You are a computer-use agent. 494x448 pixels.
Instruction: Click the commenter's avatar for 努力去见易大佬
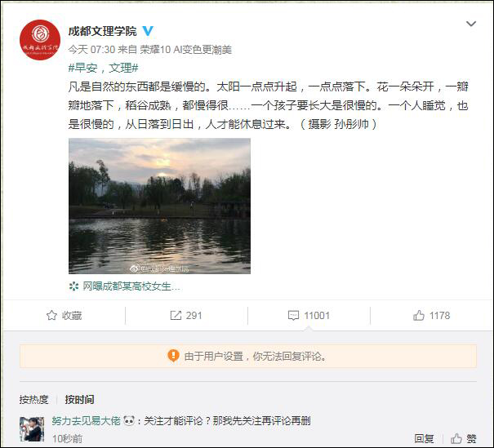pos(33,428)
